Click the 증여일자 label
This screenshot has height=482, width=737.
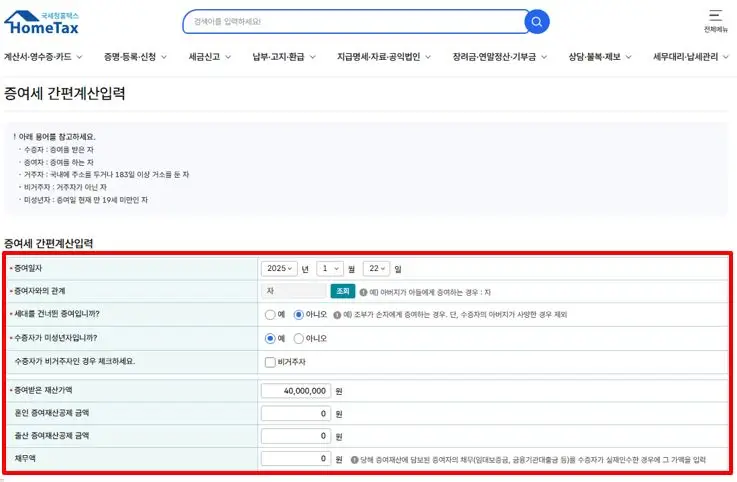pos(28,268)
